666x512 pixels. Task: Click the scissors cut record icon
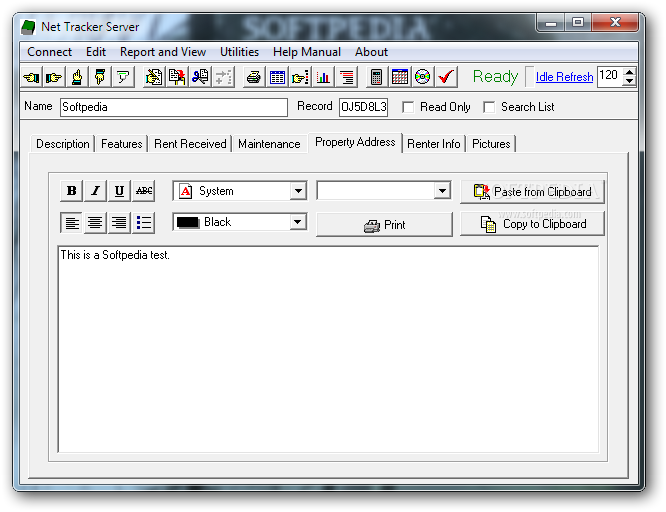pos(200,77)
